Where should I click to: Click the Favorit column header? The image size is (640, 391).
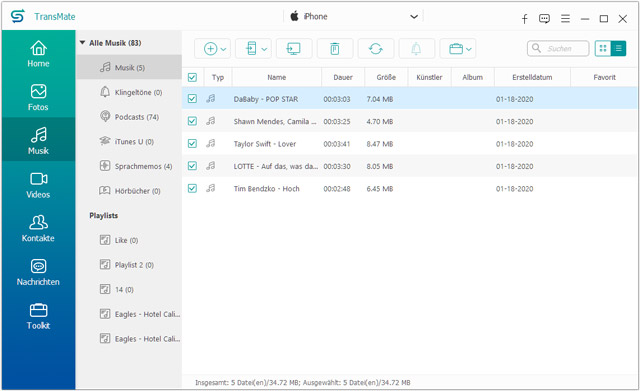604,77
